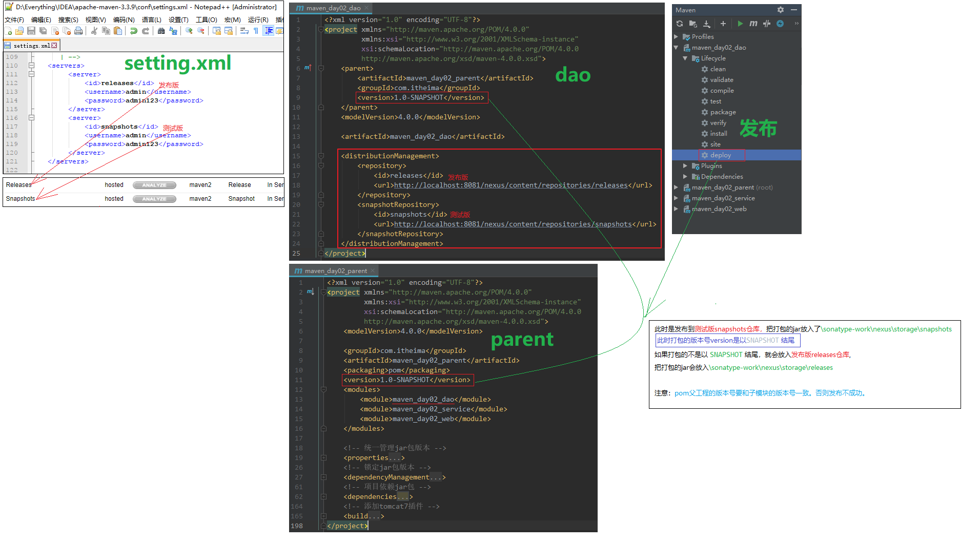Click the Save All icon in Notepad++

click(x=43, y=31)
